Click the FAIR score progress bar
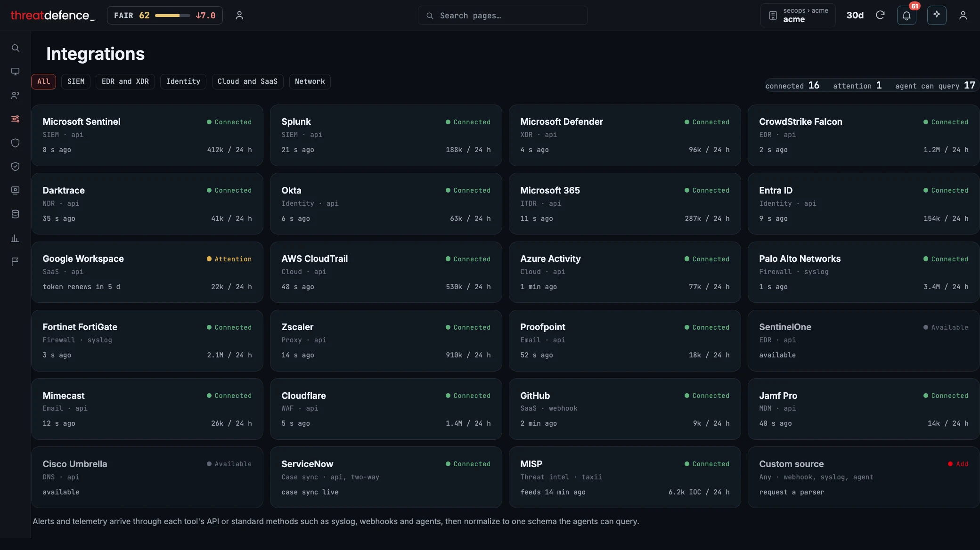Screen dimensions: 980x550 [x=172, y=16]
